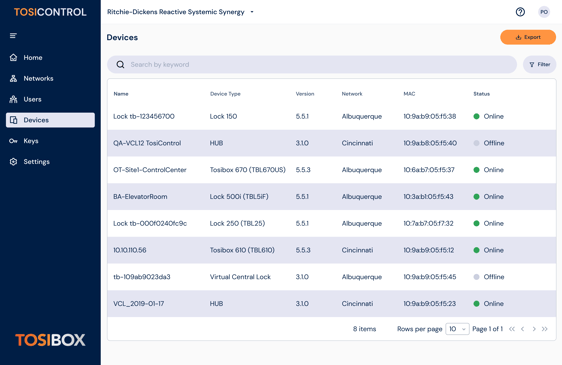Image resolution: width=562 pixels, height=365 pixels.
Task: Go to the last page of results
Action: tap(544, 329)
